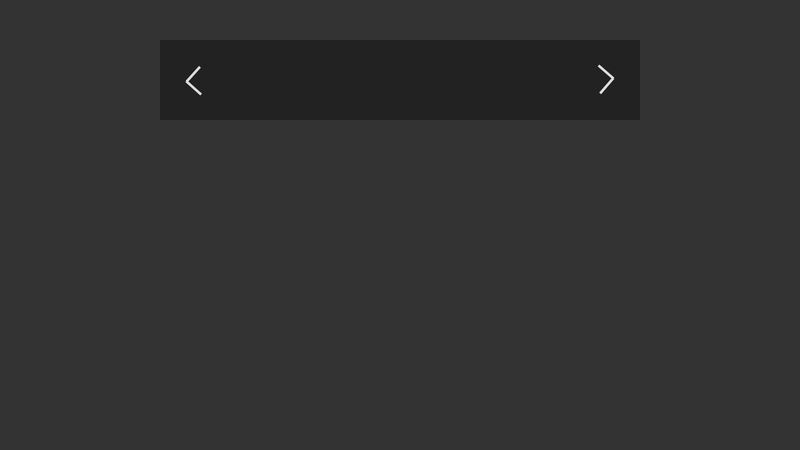Image resolution: width=800 pixels, height=450 pixels.
Task: Tap the white right-pointing angle bracket
Action: point(606,79)
